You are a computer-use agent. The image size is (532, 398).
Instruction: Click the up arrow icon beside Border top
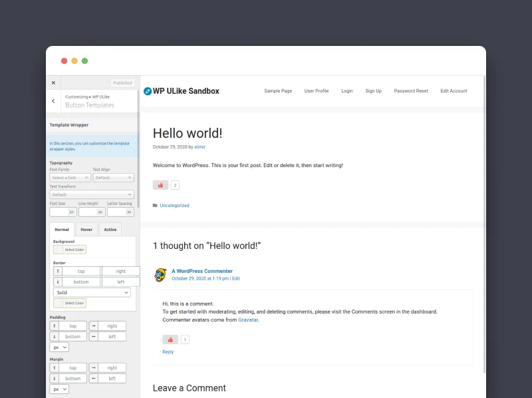point(57,271)
